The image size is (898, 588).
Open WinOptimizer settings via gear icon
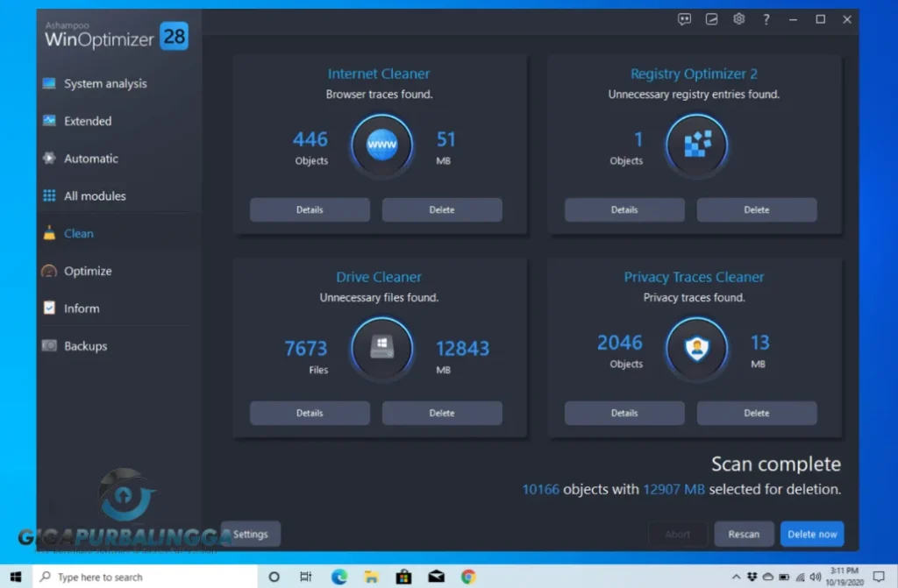[738, 18]
